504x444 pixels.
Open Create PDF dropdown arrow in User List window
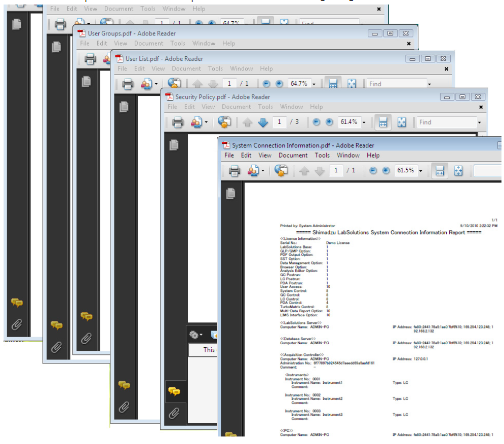[x=156, y=84]
